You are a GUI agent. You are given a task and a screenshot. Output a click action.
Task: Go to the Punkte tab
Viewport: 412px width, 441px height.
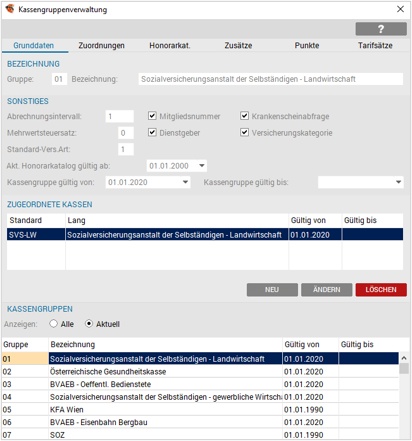coord(307,46)
